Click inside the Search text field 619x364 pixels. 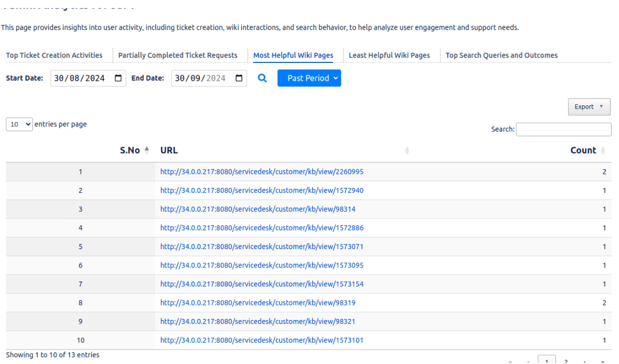pyautogui.click(x=563, y=129)
